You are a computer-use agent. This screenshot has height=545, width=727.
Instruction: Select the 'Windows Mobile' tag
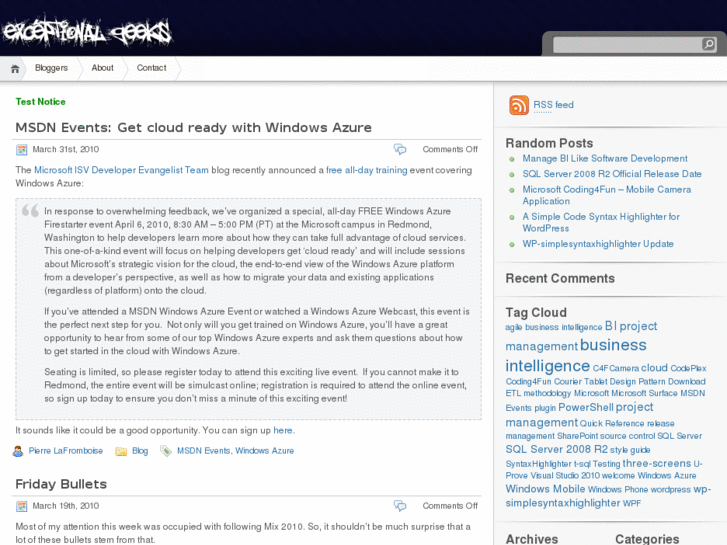point(545,489)
